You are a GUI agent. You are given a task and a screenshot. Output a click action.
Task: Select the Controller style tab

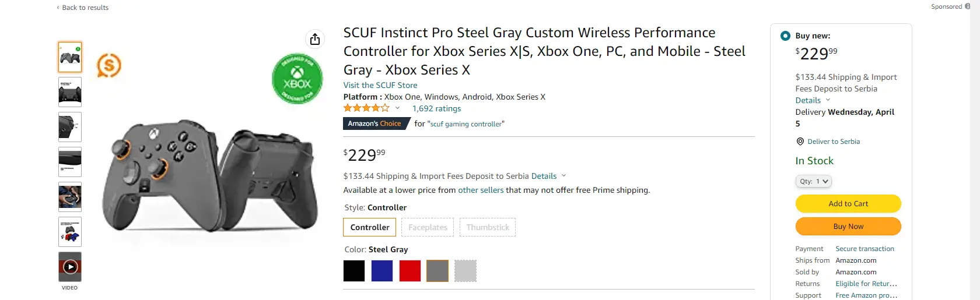(370, 227)
